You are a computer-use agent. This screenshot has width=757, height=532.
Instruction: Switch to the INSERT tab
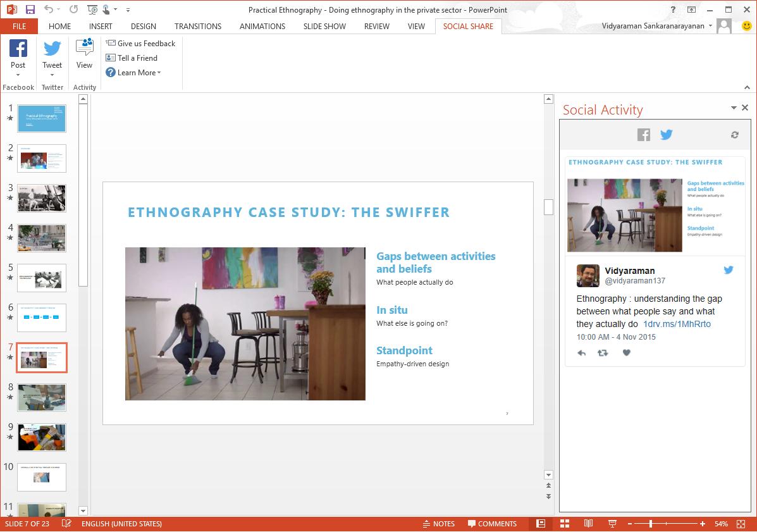click(x=101, y=26)
